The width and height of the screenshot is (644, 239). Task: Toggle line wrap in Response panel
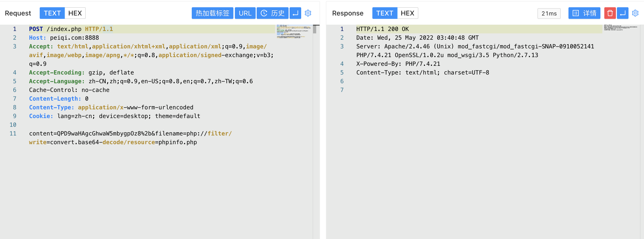click(x=622, y=13)
